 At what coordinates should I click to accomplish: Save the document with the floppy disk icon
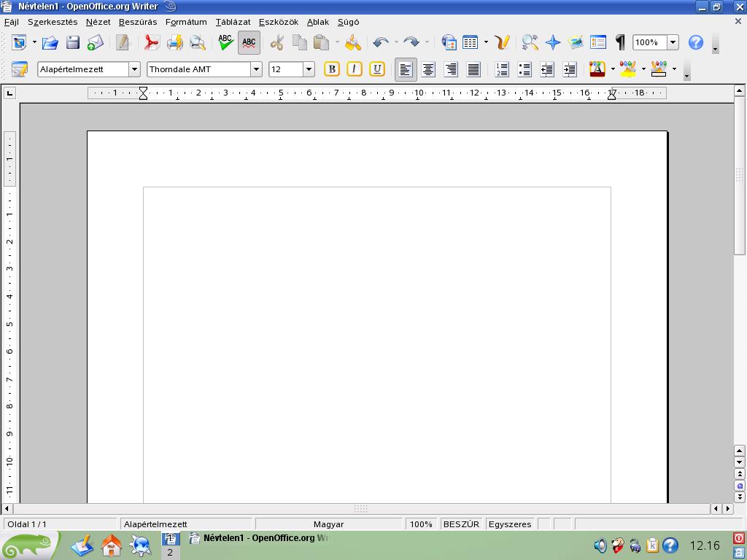(x=73, y=42)
